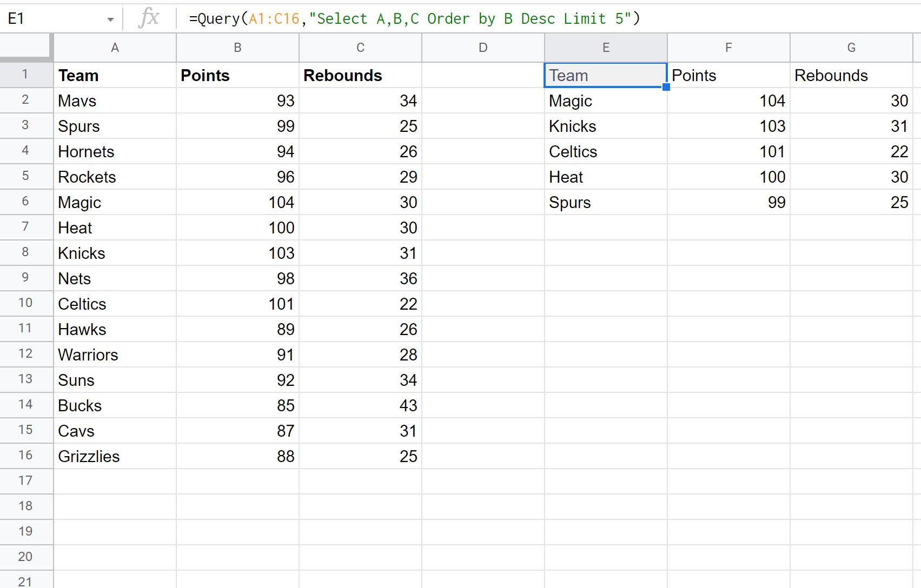Select the 'Spurs' cell in column A

click(115, 126)
